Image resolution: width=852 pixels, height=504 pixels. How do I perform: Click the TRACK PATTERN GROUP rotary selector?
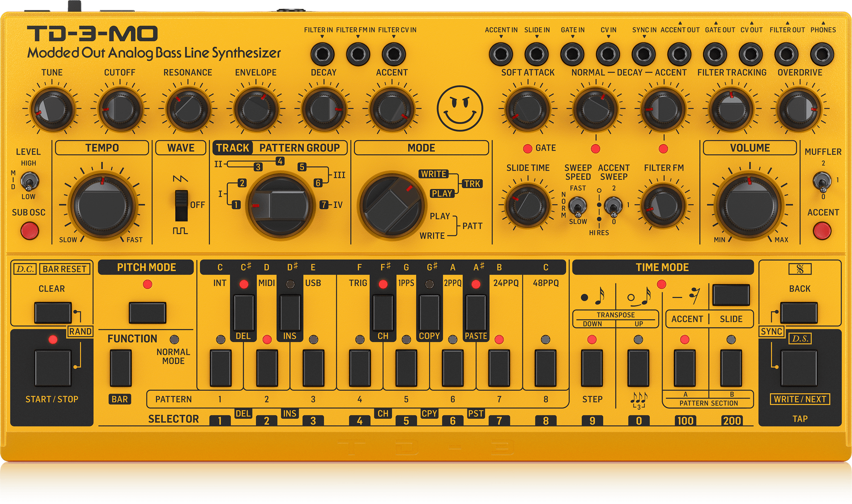tap(280, 206)
